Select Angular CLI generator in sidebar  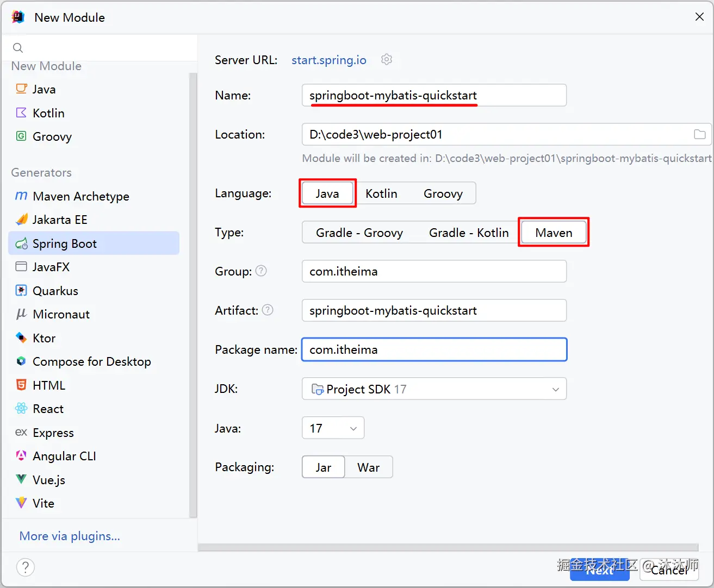(x=94, y=456)
